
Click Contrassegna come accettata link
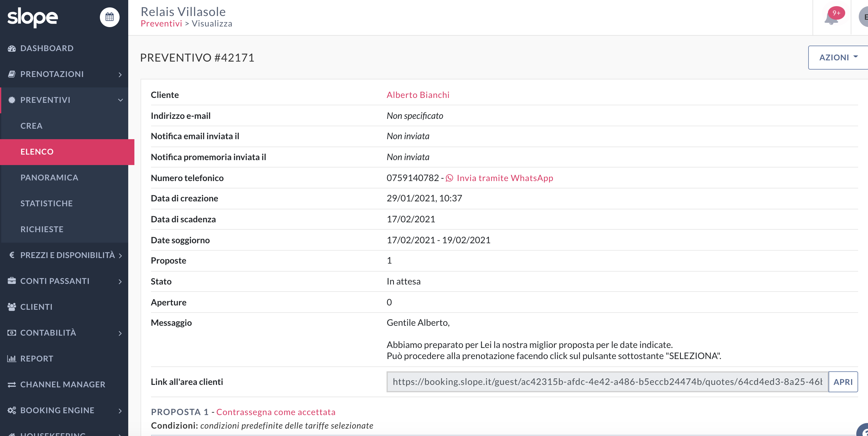(x=276, y=412)
